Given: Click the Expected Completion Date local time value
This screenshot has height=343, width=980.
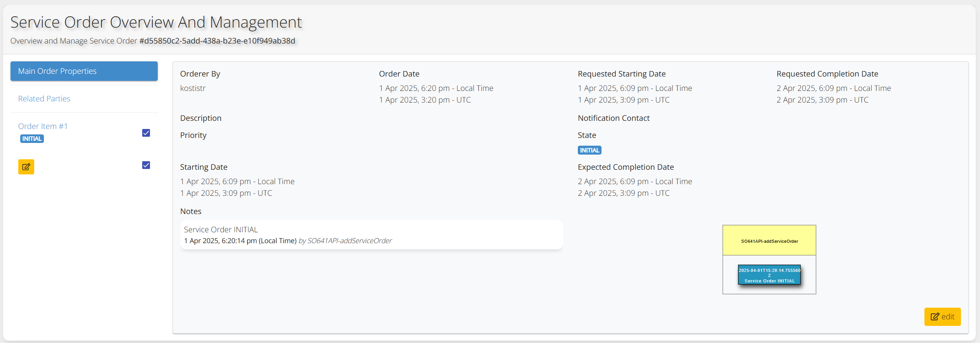Looking at the screenshot, I should coord(635,181).
